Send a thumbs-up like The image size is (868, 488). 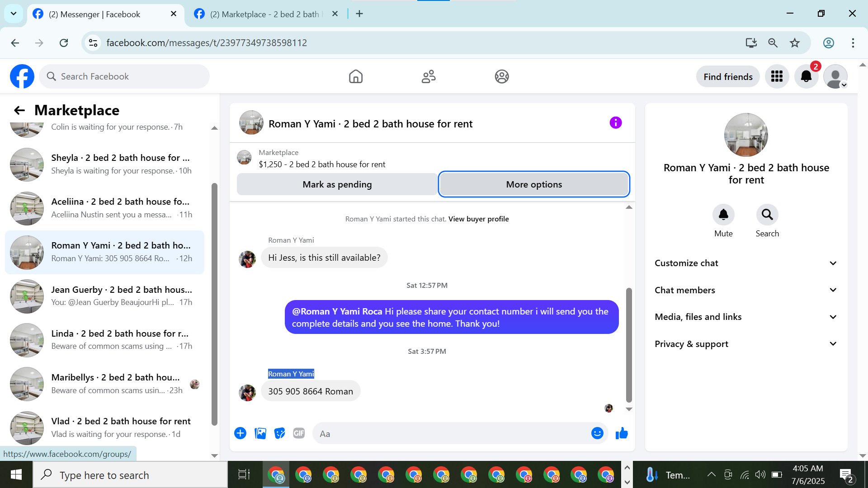tap(622, 433)
